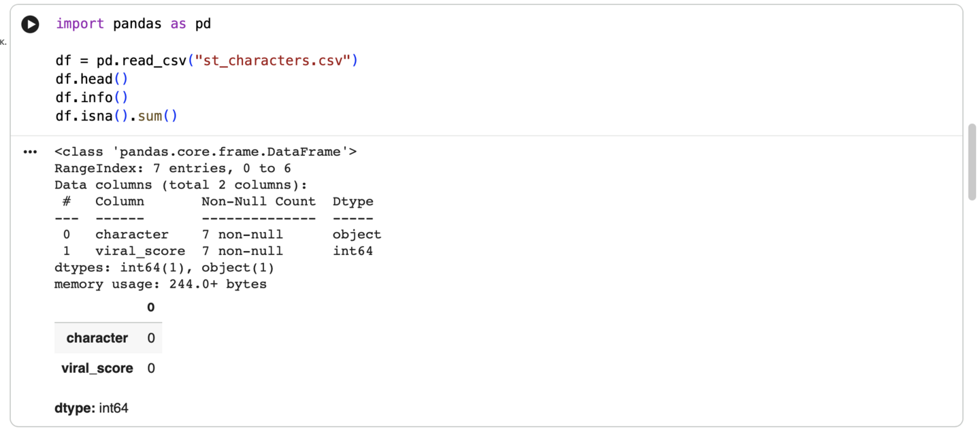Click the "Data columns (total 2 columns)" line
Screen dimensions: 980x434
[x=180, y=185]
